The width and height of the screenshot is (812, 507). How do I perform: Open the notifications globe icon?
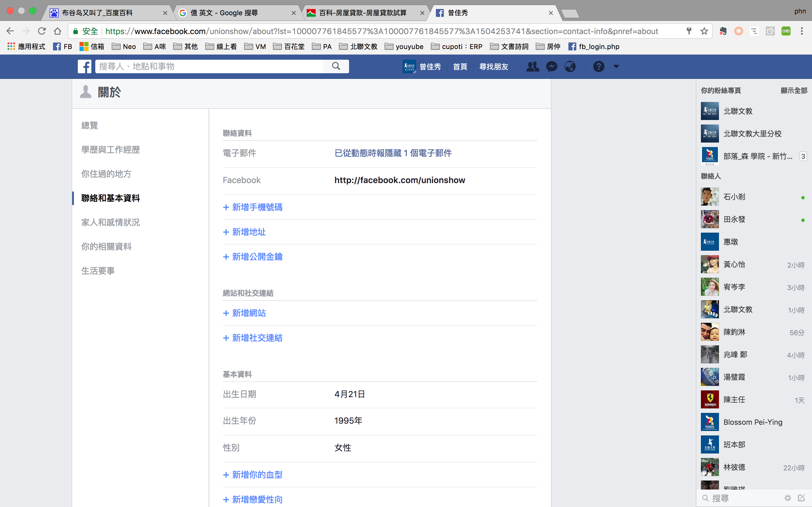(x=570, y=66)
